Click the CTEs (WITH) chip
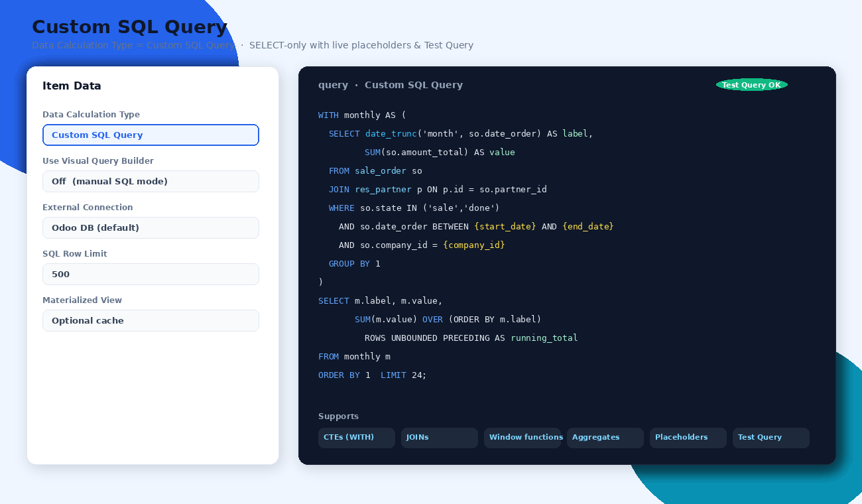This screenshot has height=504, width=862. [357, 438]
